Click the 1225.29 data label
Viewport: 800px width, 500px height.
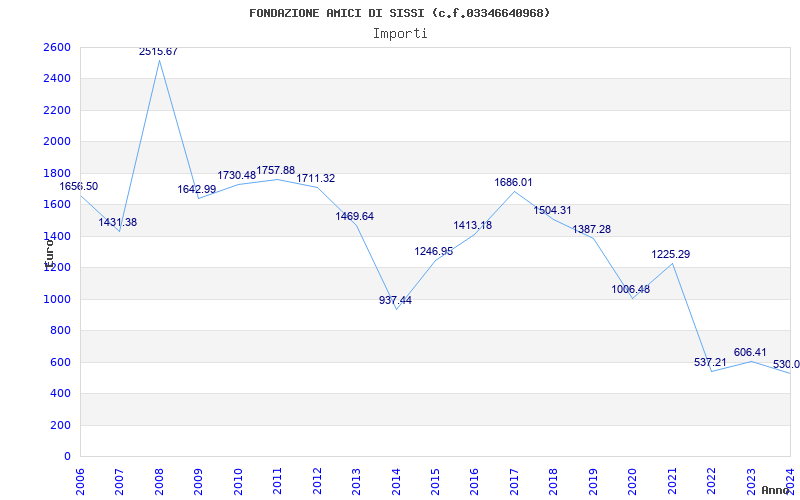670,255
